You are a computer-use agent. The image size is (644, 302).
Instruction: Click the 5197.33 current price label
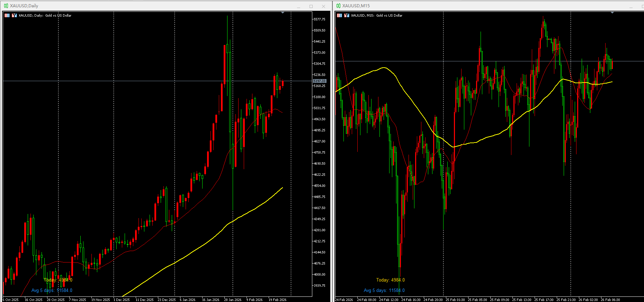(x=319, y=81)
